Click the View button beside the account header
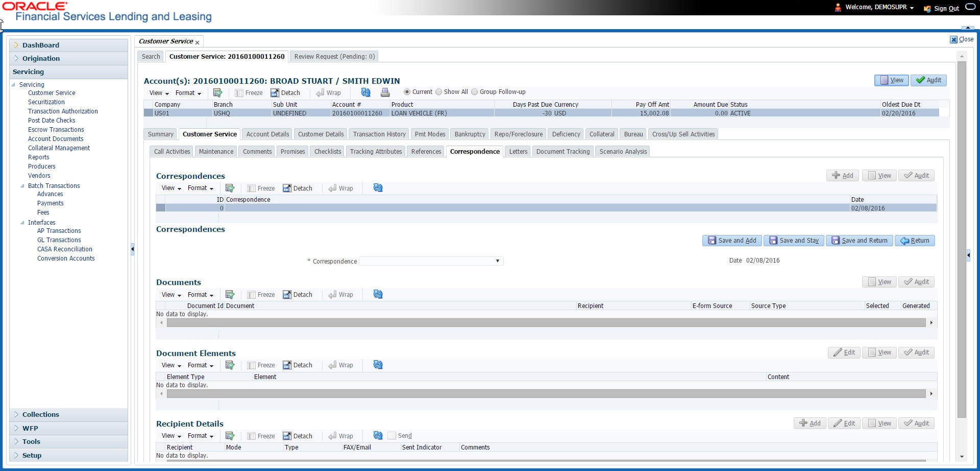Screen dimensions: 980x471 click(892, 80)
